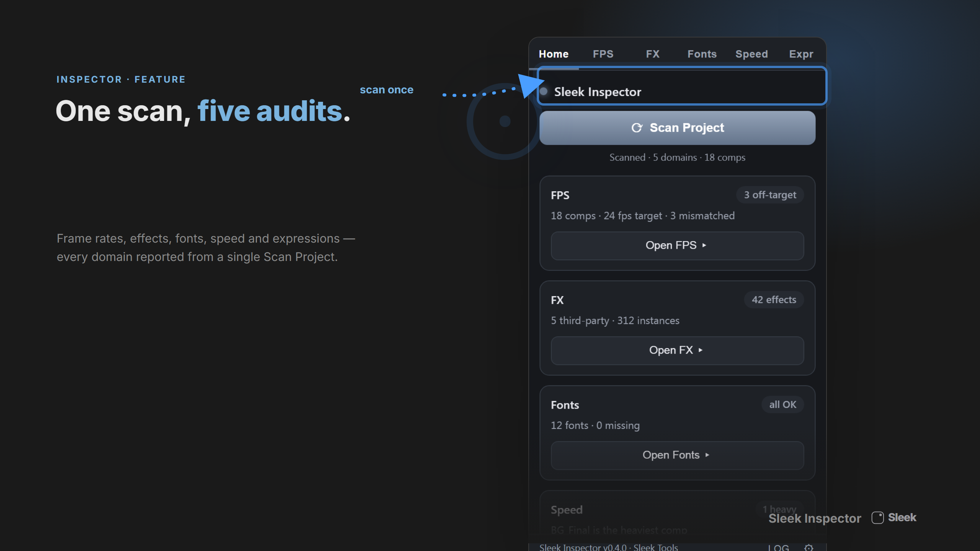
Task: Click the status dot beside Sleek Inspector
Action: (544, 91)
